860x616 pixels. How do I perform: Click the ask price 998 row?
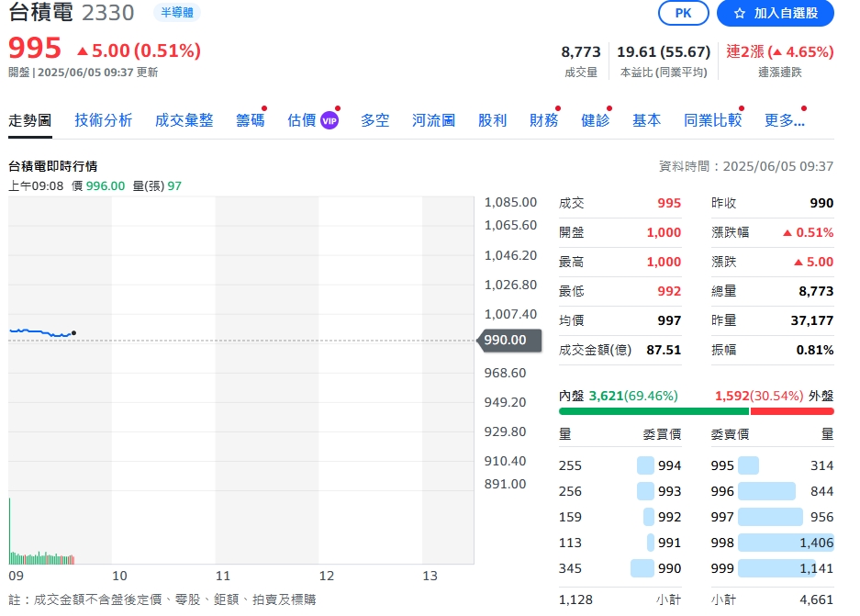tap(772, 543)
